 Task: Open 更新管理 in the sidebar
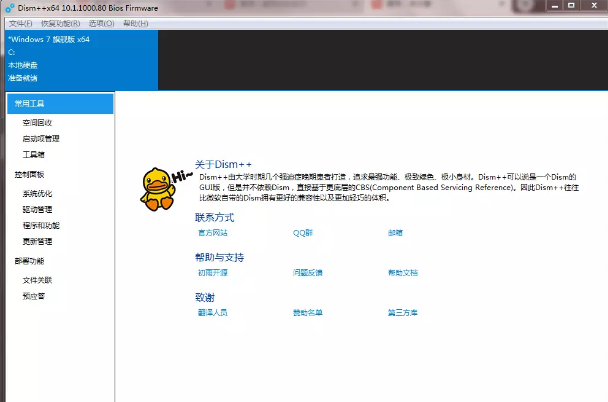(x=37, y=242)
